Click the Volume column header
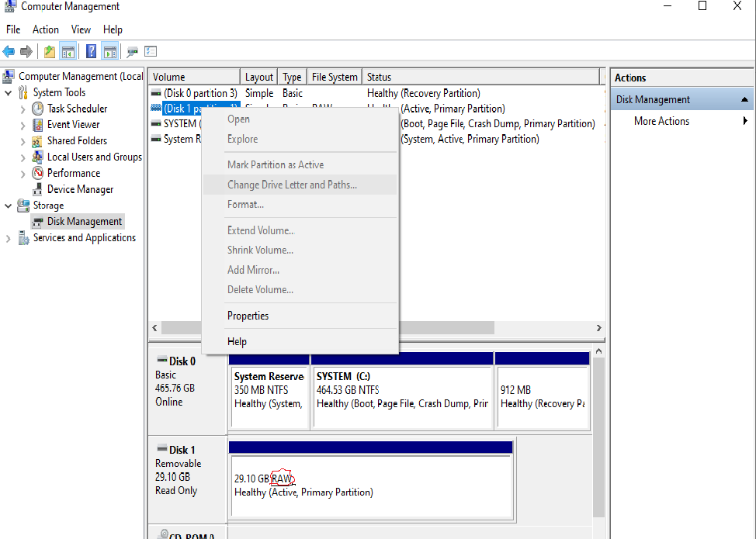756x539 pixels. 194,77
